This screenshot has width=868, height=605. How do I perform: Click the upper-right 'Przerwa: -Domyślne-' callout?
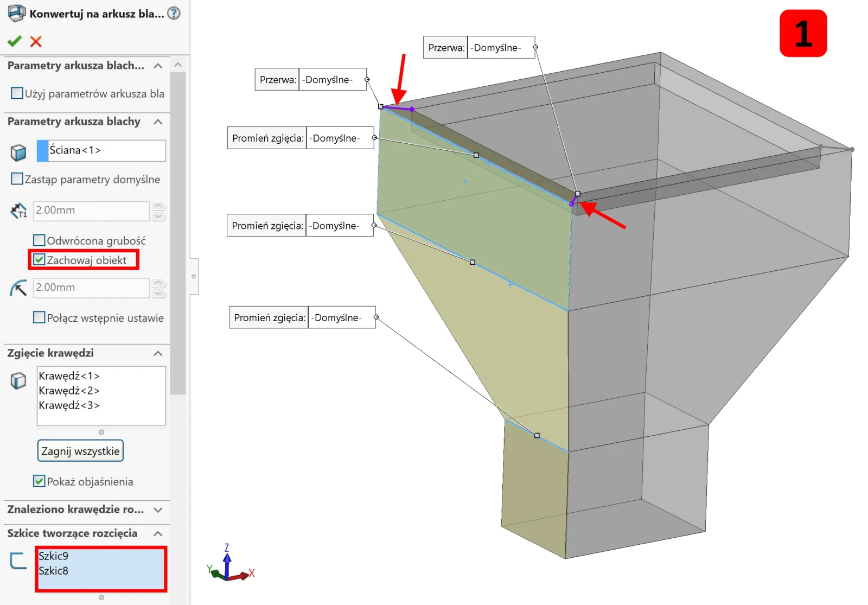(479, 47)
